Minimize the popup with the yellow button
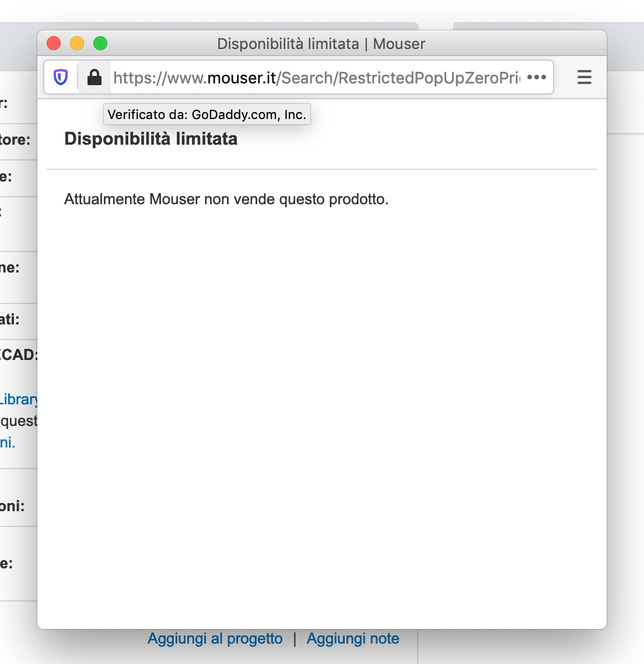The height and width of the screenshot is (664, 644). coord(77,43)
